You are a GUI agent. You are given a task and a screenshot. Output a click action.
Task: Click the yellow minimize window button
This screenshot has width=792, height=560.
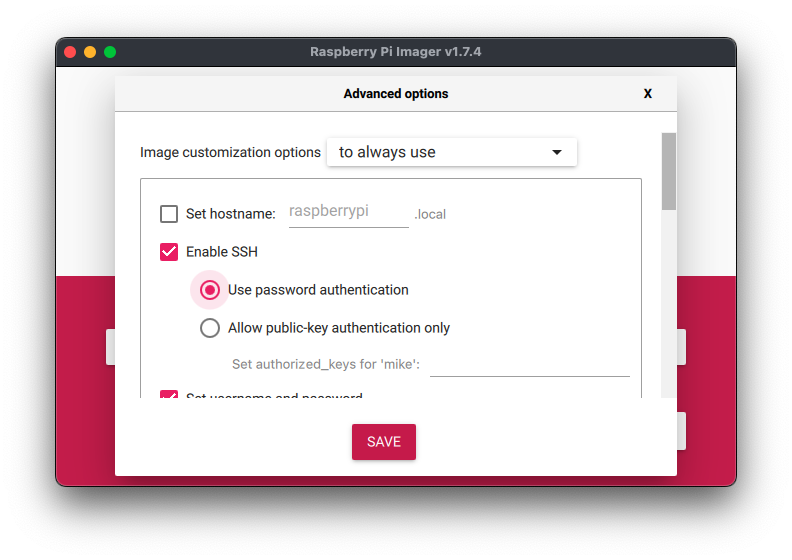click(x=90, y=52)
